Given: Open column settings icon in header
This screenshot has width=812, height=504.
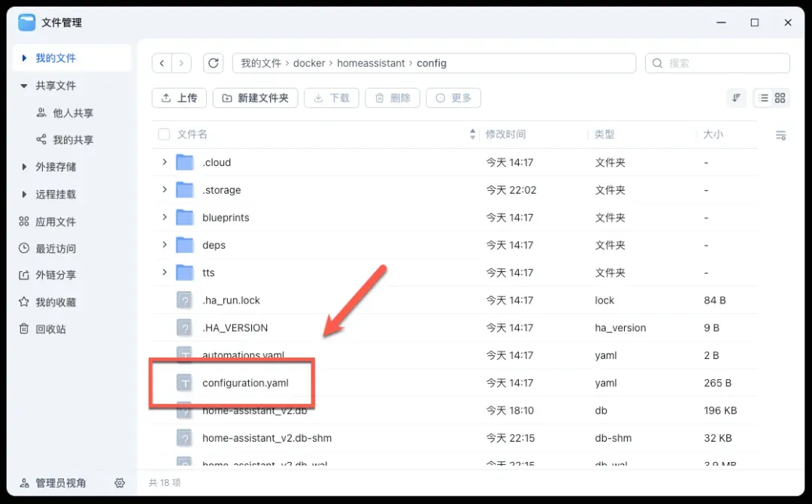Looking at the screenshot, I should (x=780, y=135).
